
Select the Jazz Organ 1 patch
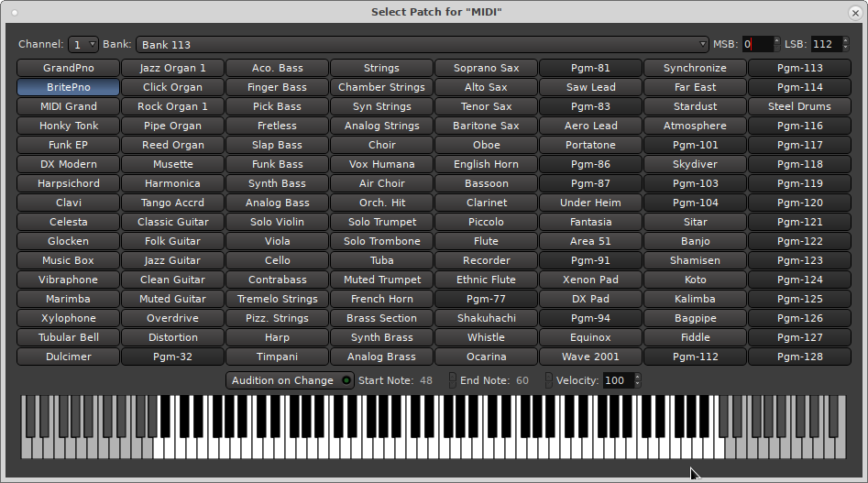(172, 68)
